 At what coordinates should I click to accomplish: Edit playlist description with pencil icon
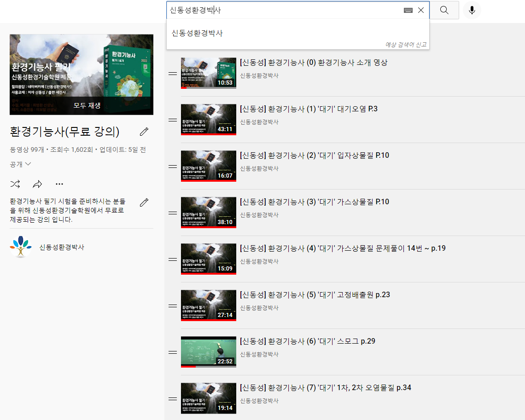[144, 202]
